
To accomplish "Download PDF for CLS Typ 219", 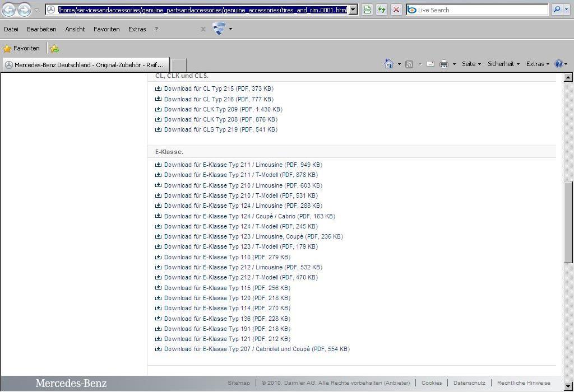I will pos(221,129).
